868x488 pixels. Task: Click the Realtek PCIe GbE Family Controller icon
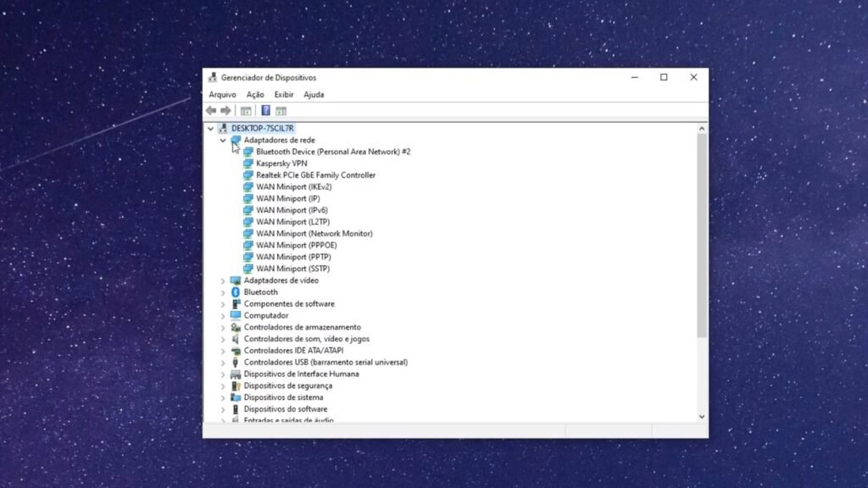248,175
